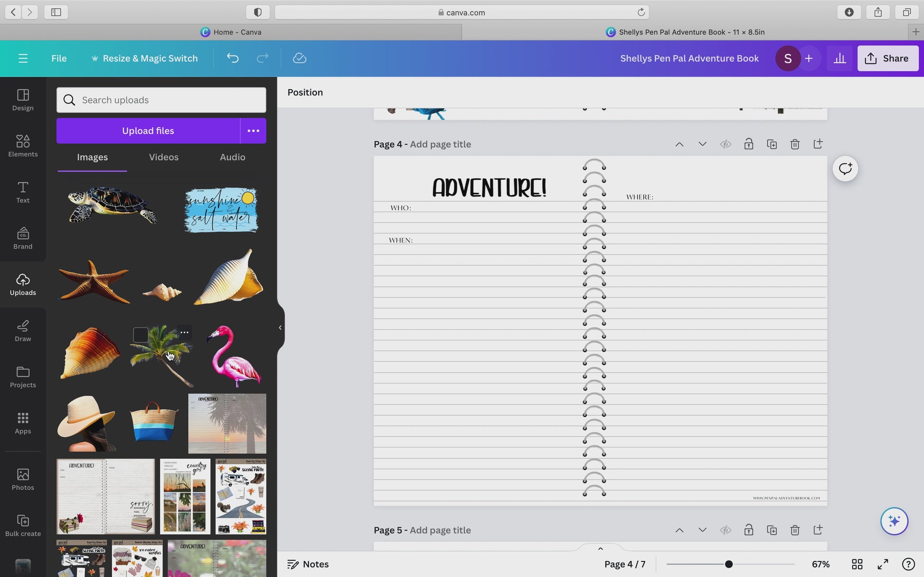The width and height of the screenshot is (924, 577).
Task: Click the zoom slider handle
Action: tap(728, 564)
